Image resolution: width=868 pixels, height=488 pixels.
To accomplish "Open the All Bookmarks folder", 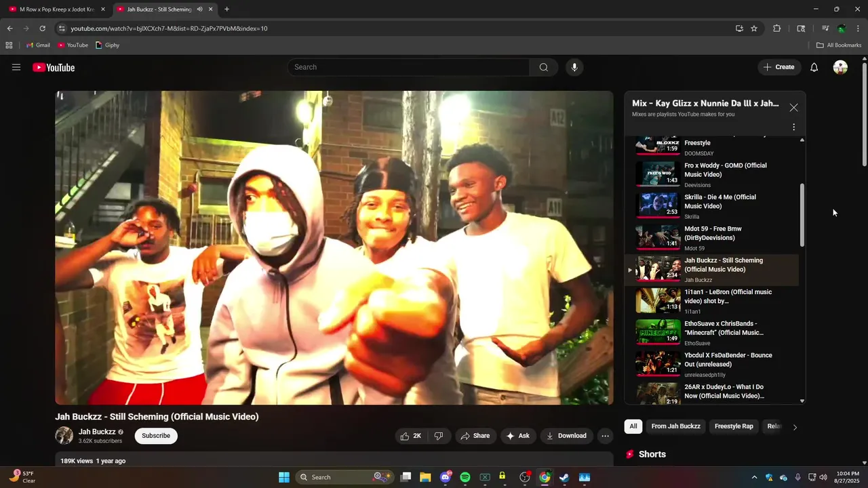I will point(839,45).
